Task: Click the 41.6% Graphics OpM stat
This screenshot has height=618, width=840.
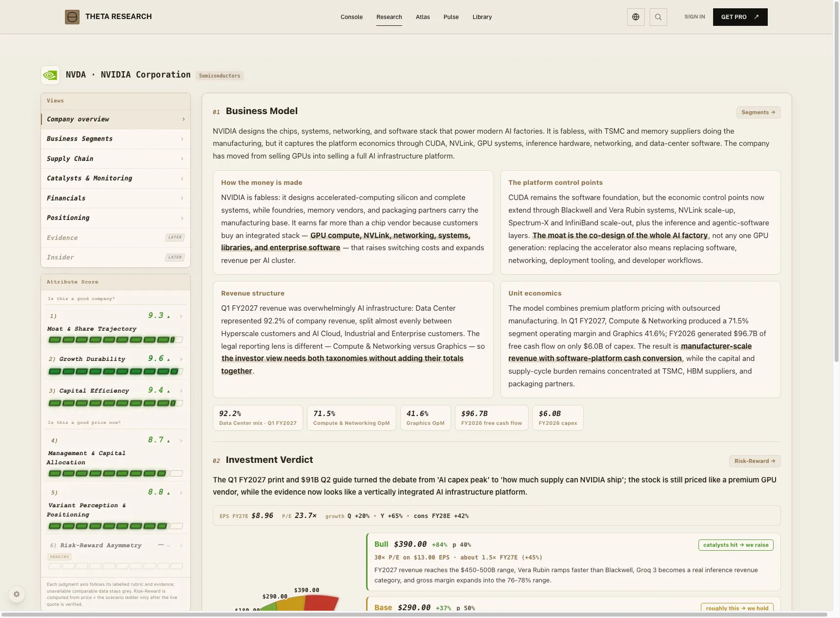Action: [426, 418]
